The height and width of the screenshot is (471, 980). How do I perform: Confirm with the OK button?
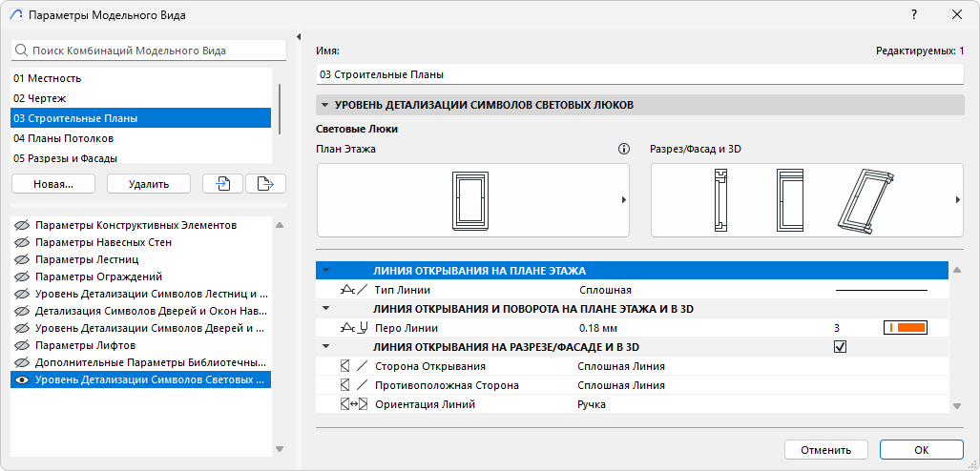[x=921, y=450]
